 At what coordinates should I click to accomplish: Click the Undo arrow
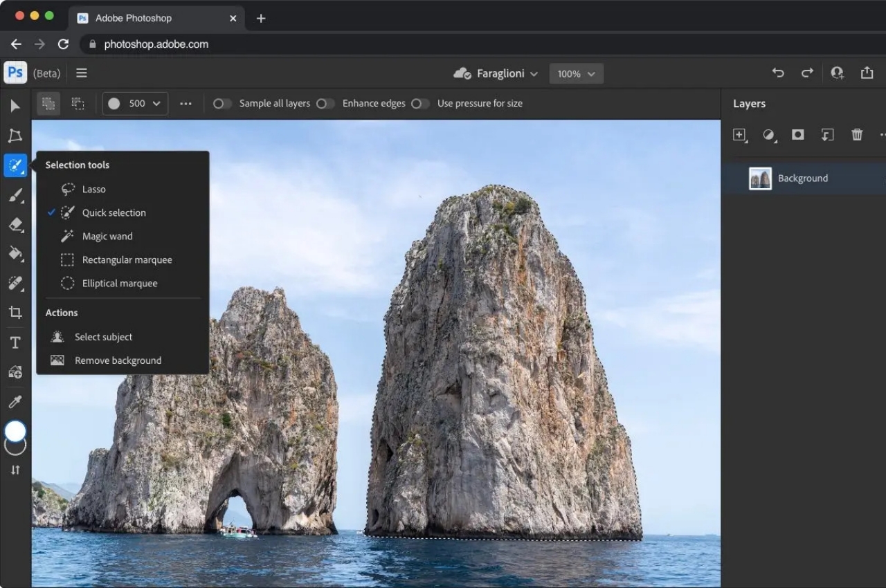click(x=778, y=73)
